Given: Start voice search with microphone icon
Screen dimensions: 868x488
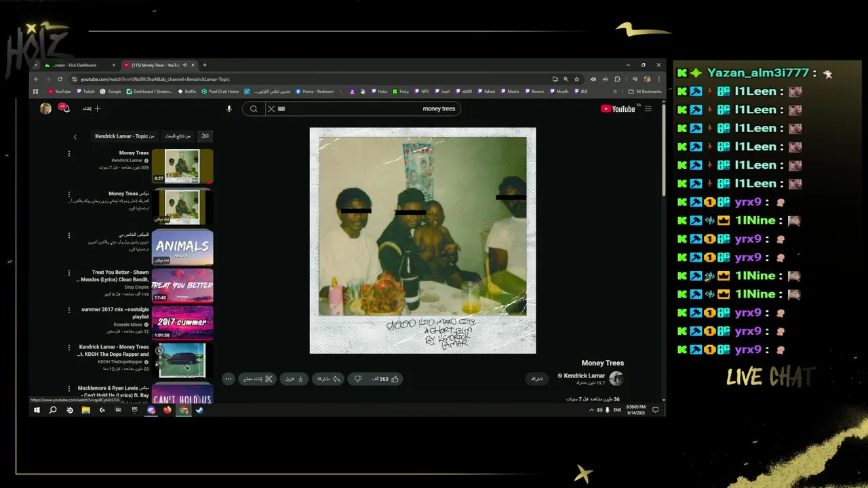Looking at the screenshot, I should pos(229,108).
